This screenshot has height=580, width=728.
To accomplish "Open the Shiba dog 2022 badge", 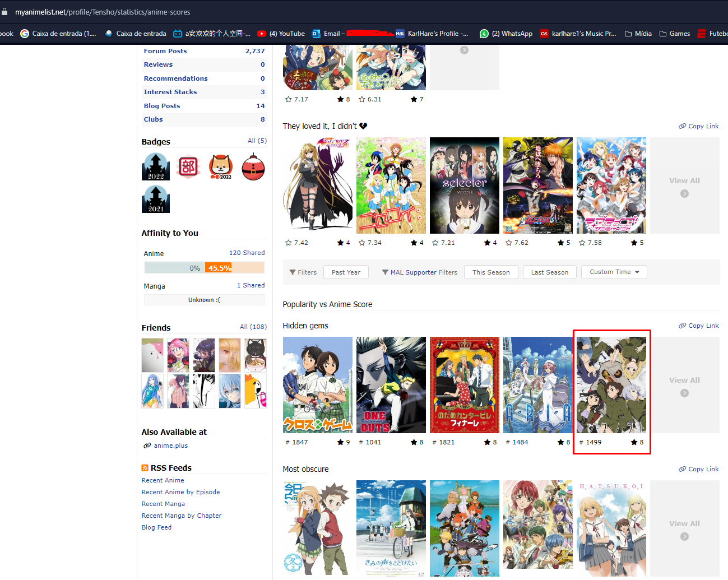I will pos(221,166).
